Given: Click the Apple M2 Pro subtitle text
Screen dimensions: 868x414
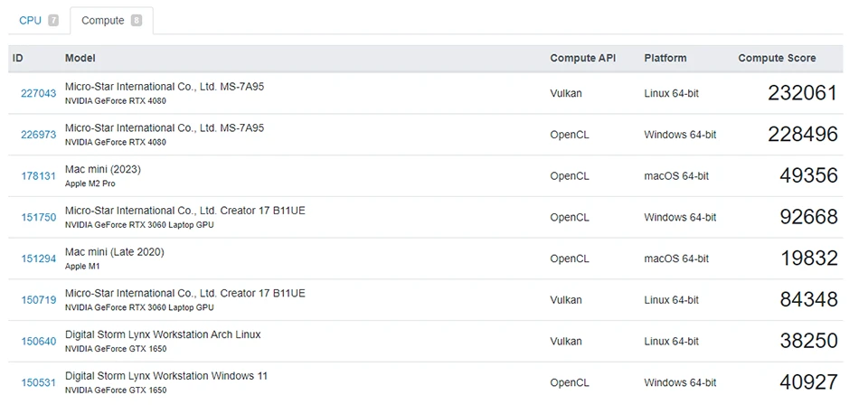Looking at the screenshot, I should click(89, 183).
